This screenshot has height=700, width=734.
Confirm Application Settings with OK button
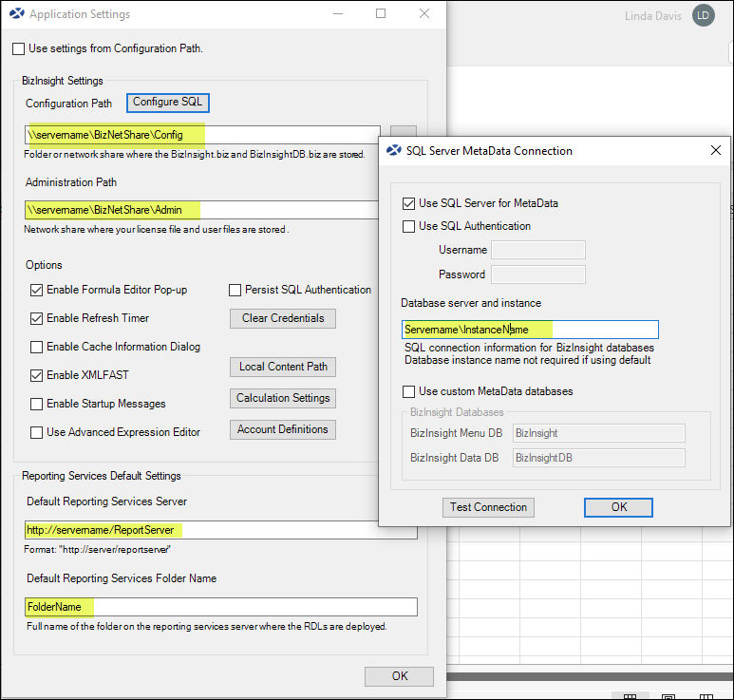(x=400, y=676)
